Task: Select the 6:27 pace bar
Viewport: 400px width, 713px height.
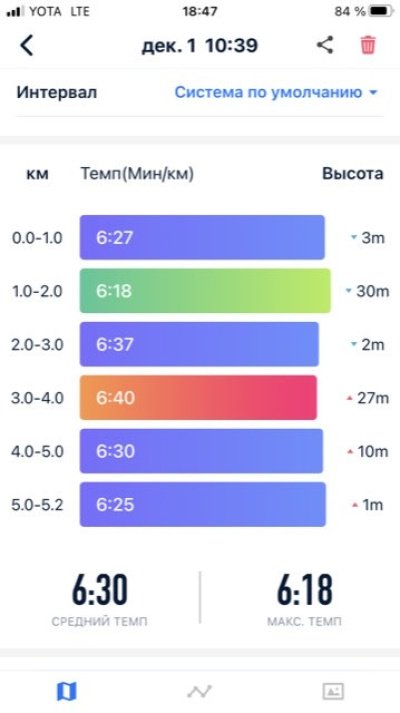Action: tap(202, 237)
